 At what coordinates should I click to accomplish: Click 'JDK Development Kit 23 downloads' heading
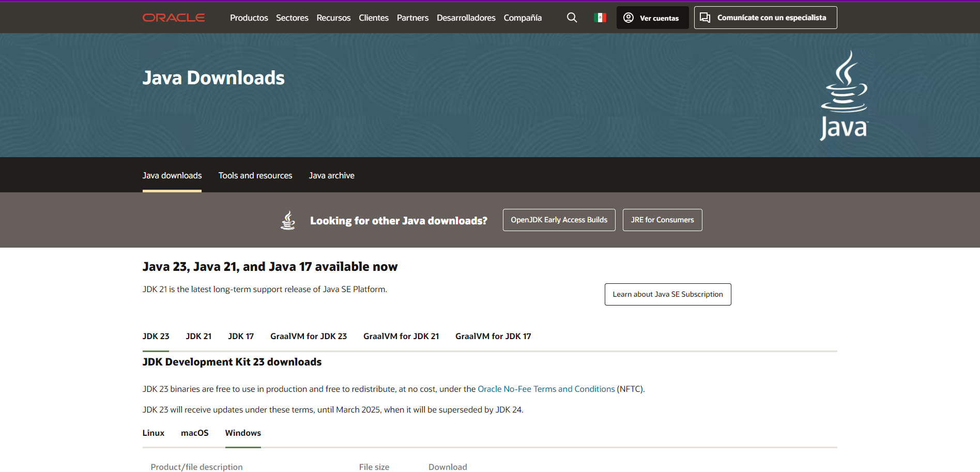pyautogui.click(x=232, y=362)
